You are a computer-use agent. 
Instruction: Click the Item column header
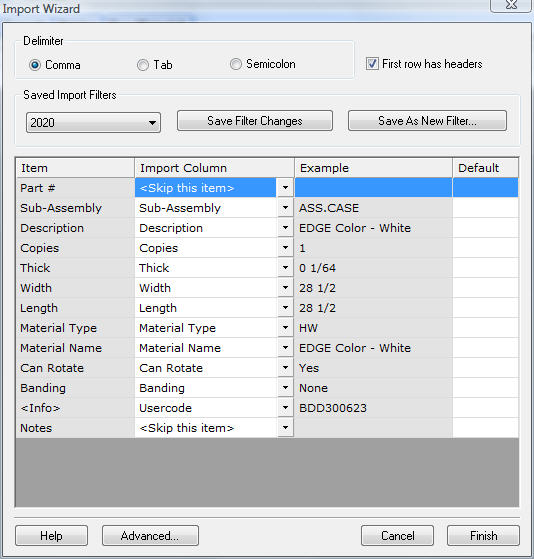click(75, 168)
